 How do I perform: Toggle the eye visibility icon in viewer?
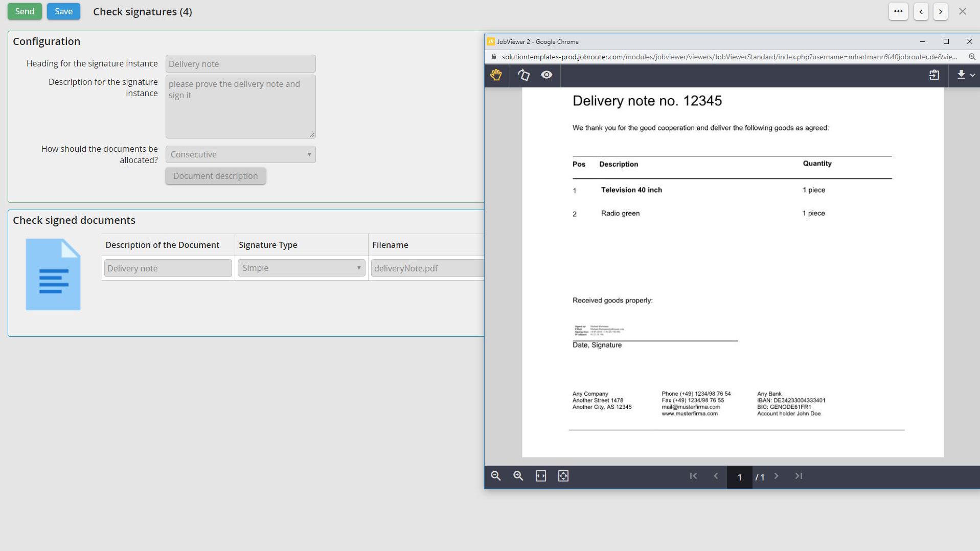click(x=546, y=75)
